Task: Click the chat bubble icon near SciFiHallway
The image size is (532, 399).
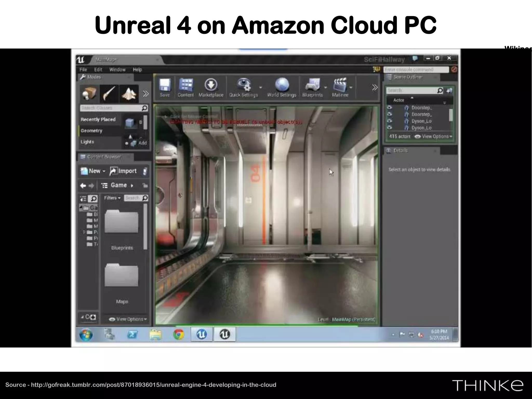Action: 415,59
